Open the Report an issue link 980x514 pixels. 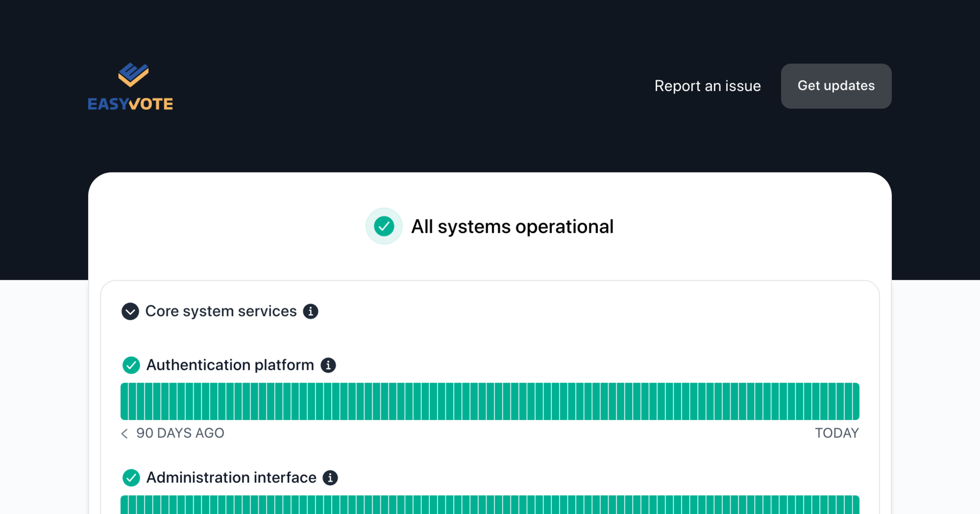pyautogui.click(x=707, y=86)
